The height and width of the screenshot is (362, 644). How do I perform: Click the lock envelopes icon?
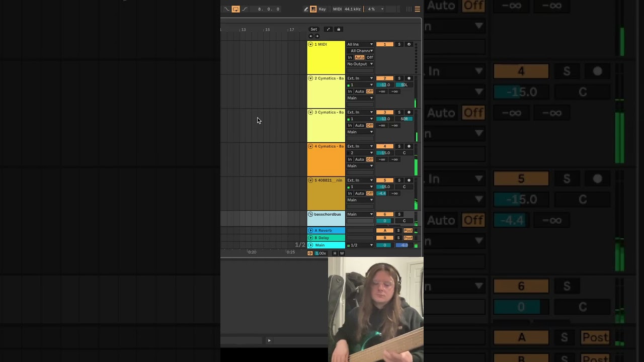point(339,29)
